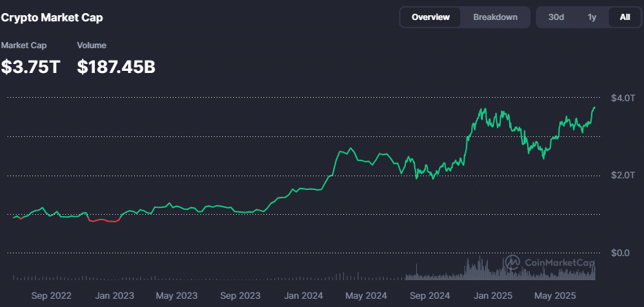The image size is (644, 307).
Task: Click the May 2025 date label
Action: tap(555, 296)
